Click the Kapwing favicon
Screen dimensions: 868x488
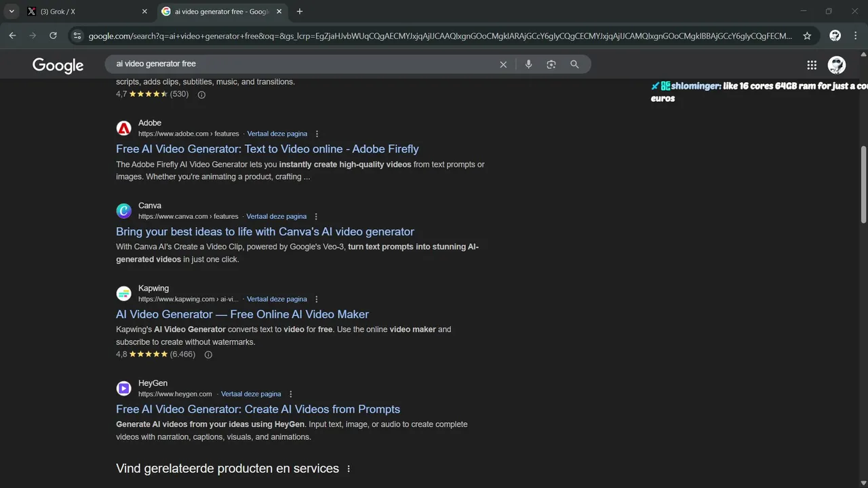pos(123,293)
